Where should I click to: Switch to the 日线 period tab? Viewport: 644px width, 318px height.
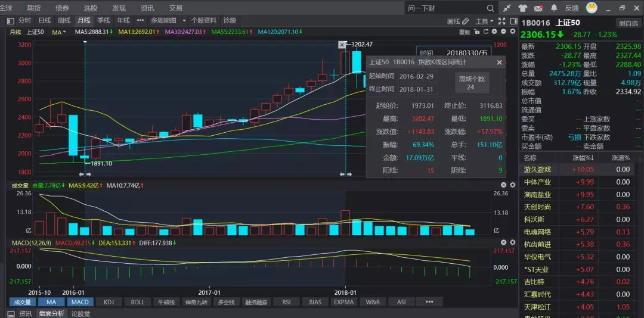coord(45,20)
